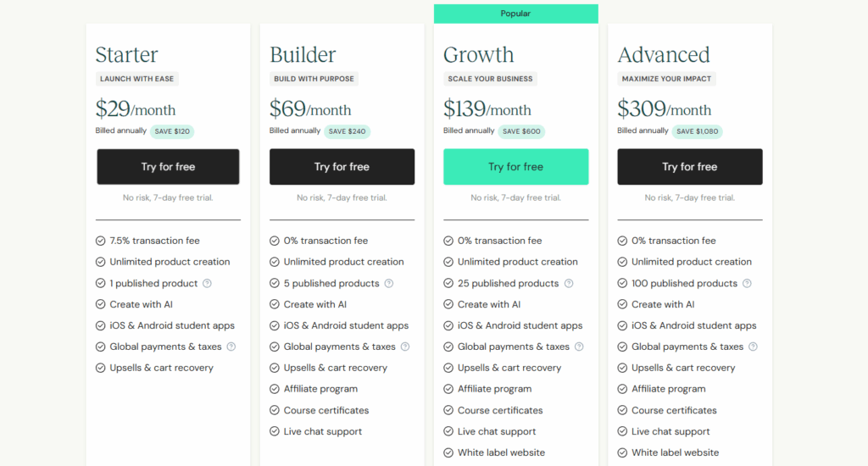Open info icon beside 100 published products
The image size is (868, 466).
pyautogui.click(x=747, y=284)
